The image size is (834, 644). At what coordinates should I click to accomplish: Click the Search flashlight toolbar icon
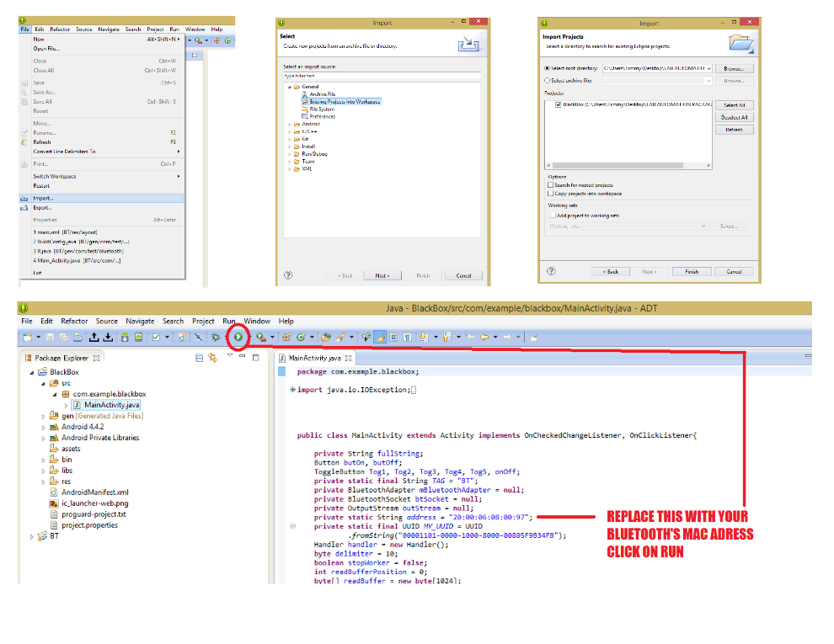pos(340,337)
